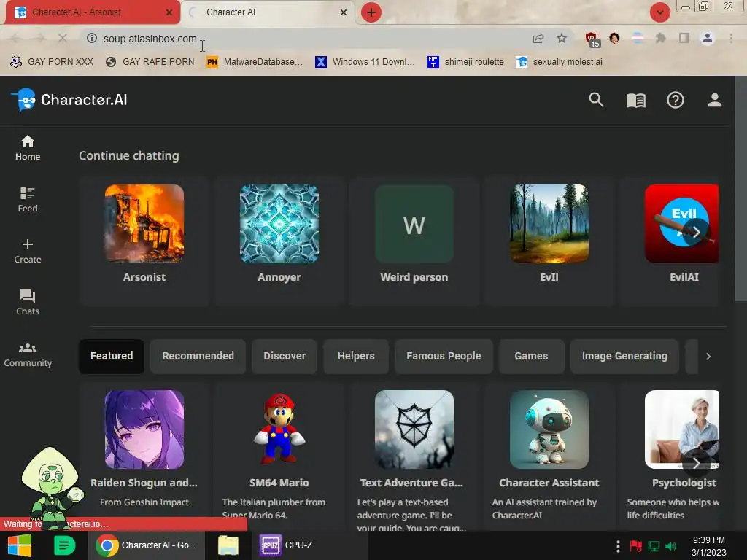Open the book guide icon in header
Image resolution: width=747 pixels, height=560 pixels.
635,101
